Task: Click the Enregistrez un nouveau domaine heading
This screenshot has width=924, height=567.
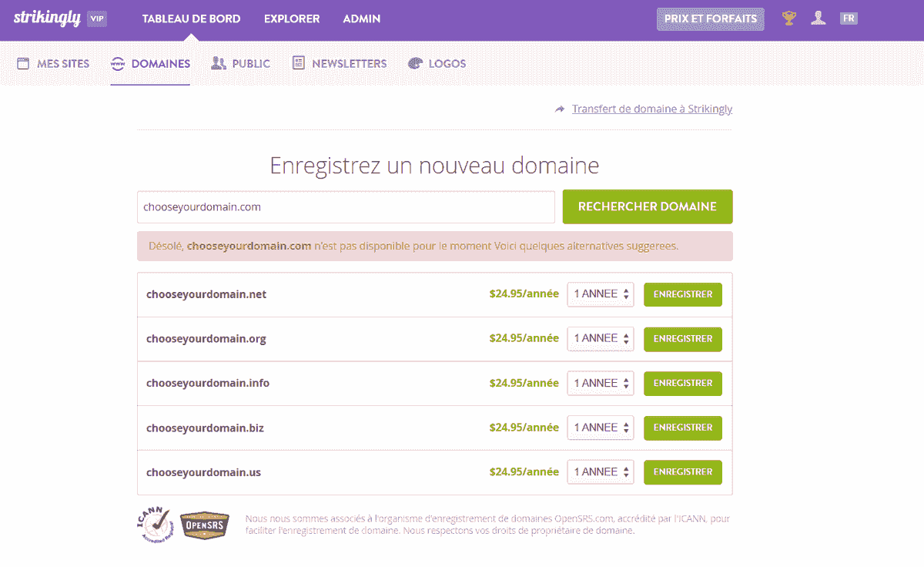Action: tap(434, 166)
